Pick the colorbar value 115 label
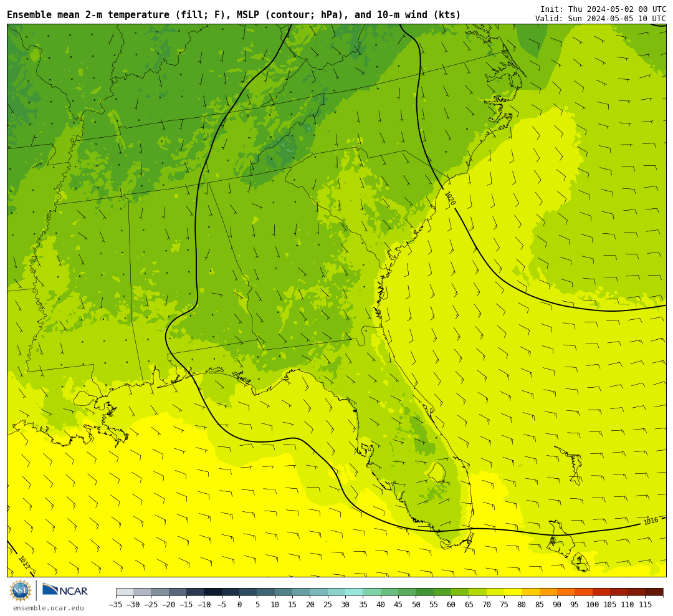673x616 pixels. (x=645, y=605)
